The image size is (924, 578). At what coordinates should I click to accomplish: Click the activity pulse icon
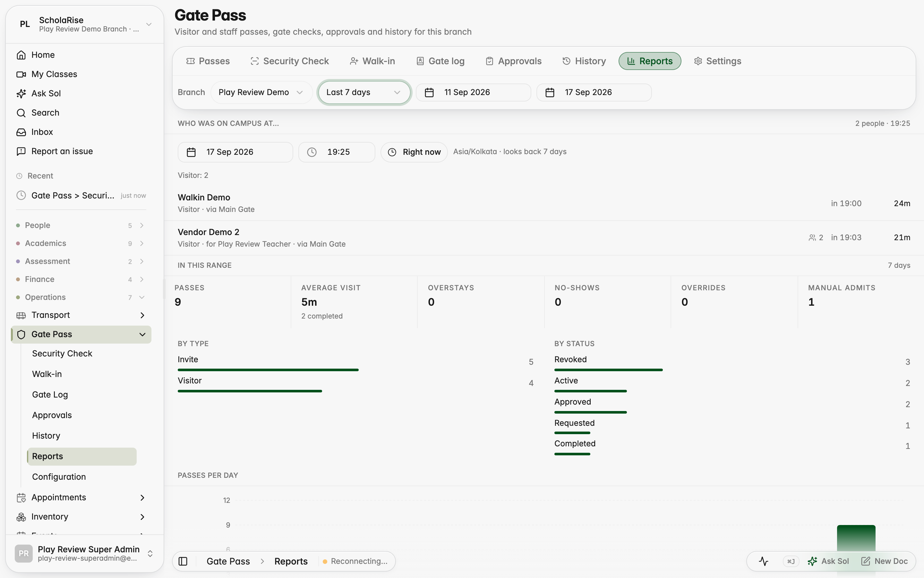pyautogui.click(x=763, y=561)
